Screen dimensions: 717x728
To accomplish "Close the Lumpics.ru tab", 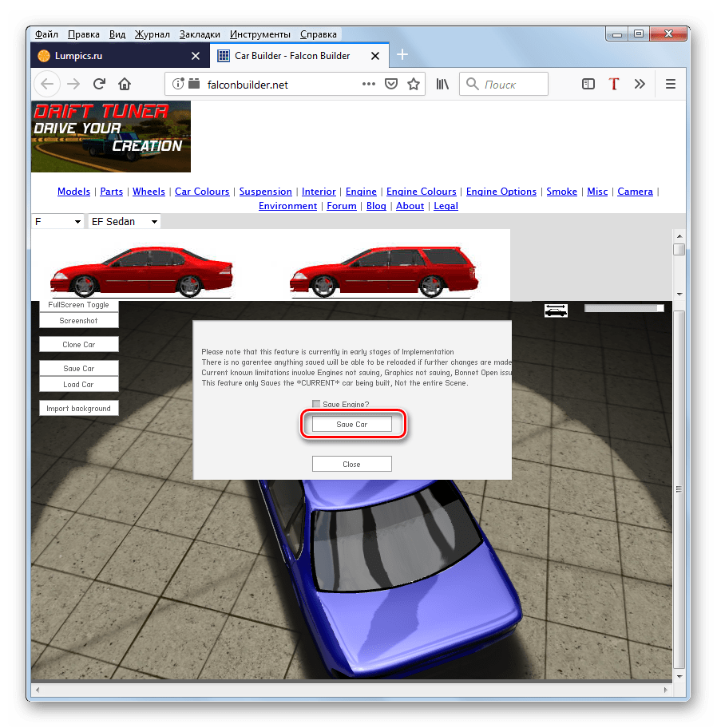I will [196, 56].
